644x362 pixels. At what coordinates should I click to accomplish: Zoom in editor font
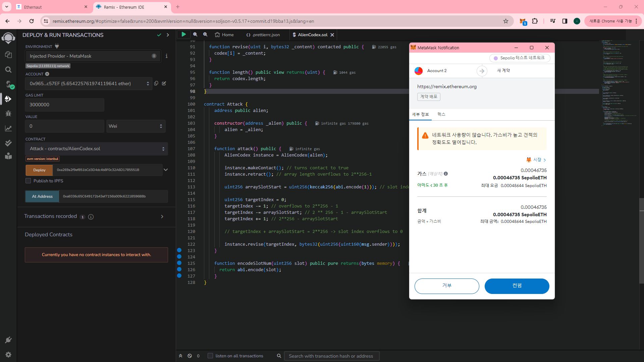pyautogui.click(x=205, y=35)
